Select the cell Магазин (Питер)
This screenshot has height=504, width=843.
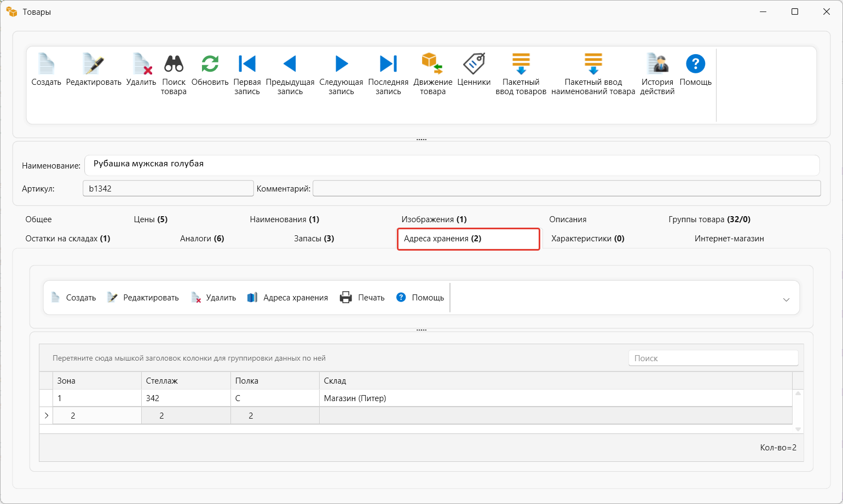[x=556, y=398]
